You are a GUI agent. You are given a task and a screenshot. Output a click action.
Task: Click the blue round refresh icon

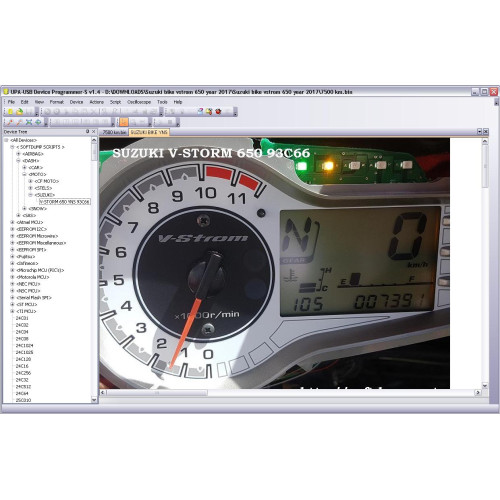click(38, 122)
